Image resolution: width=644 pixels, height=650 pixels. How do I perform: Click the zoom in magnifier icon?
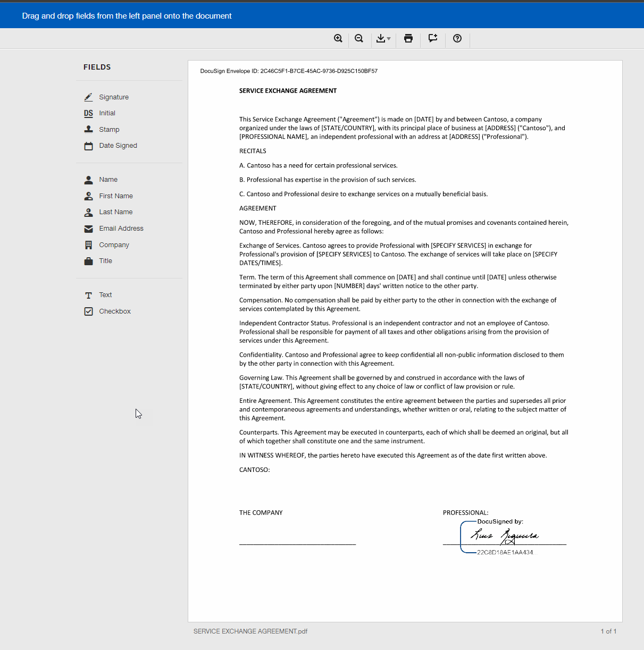tap(338, 38)
